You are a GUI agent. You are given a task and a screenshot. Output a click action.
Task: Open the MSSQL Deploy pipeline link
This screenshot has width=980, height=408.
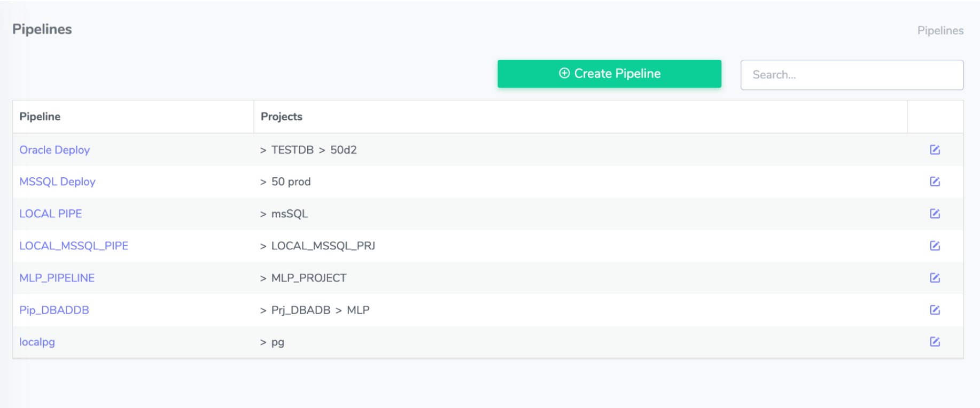[57, 182]
